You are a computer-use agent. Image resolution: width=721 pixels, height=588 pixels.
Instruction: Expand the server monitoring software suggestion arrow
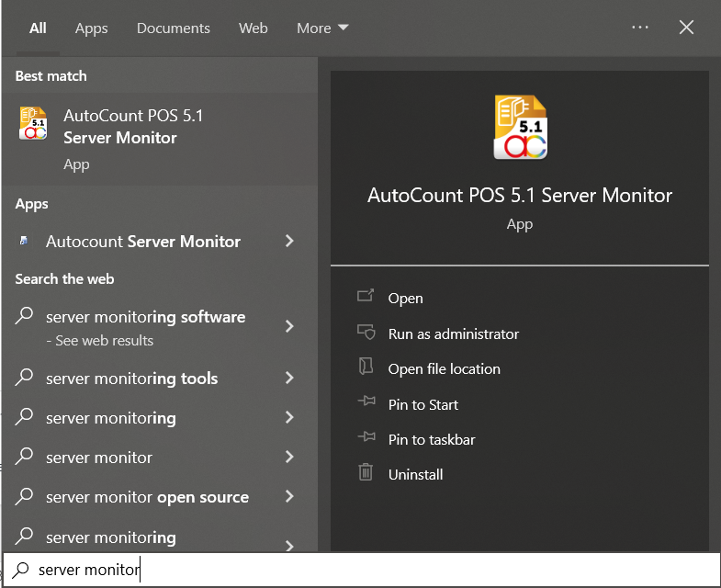[x=289, y=326]
